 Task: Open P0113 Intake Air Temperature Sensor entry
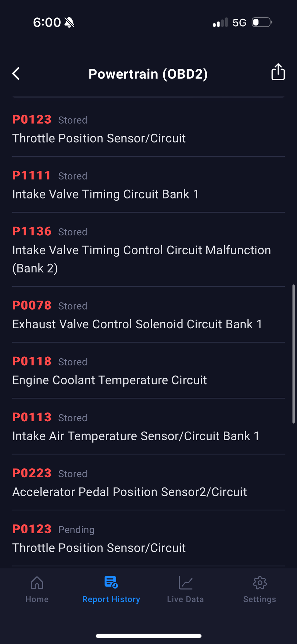pos(148,426)
